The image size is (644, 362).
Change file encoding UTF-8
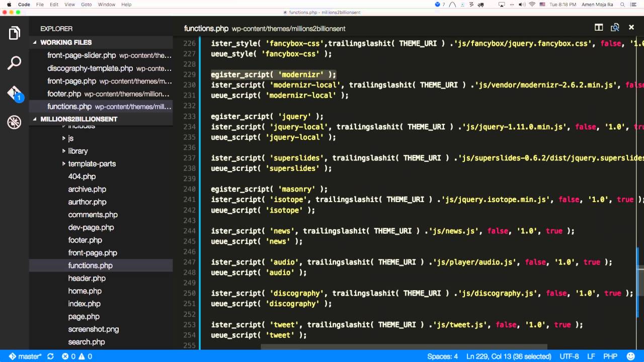pos(570,356)
